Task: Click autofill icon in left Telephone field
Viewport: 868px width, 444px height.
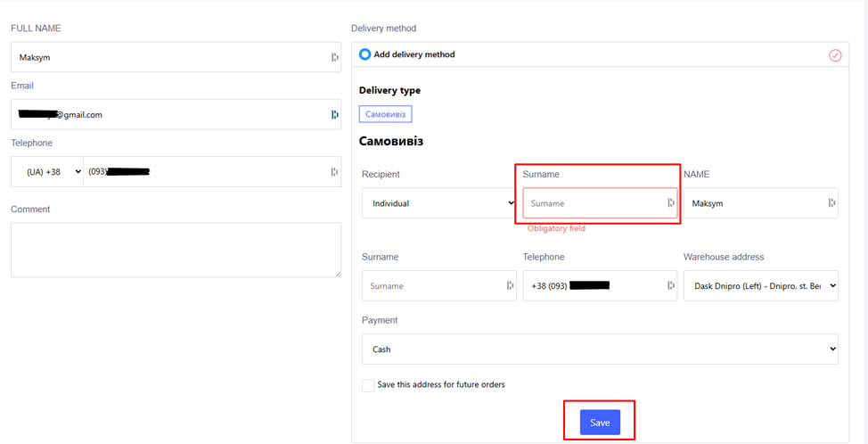Action: pos(334,172)
